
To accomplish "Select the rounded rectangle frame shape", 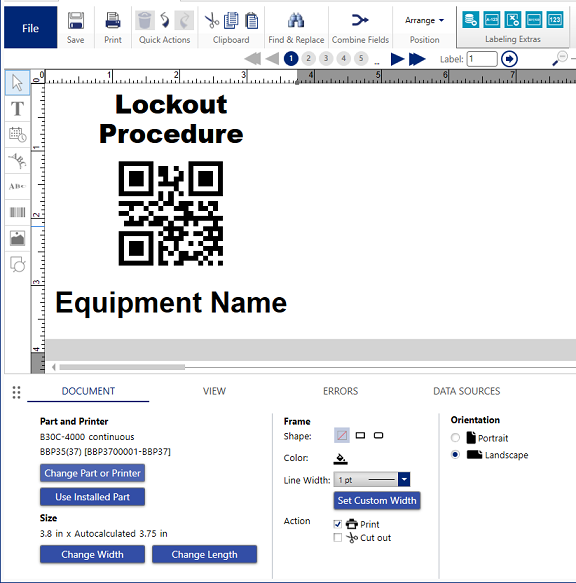I will pos(379,435).
